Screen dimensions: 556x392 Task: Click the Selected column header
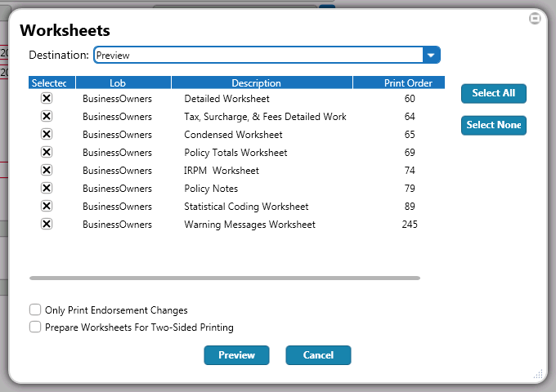tap(52, 82)
